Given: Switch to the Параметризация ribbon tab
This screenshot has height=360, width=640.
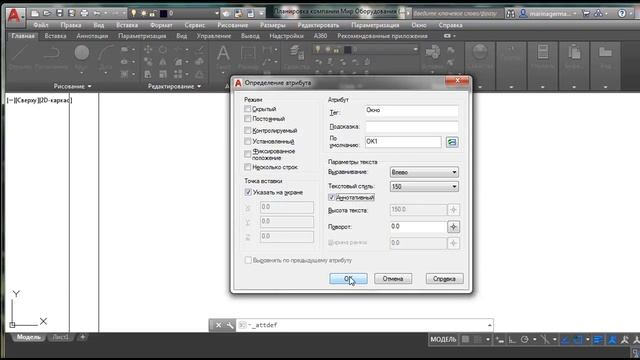Looking at the screenshot, I should tap(142, 36).
